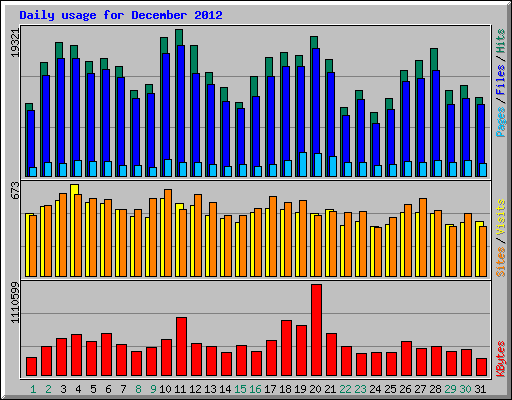This screenshot has height=400, width=512.
Task: Click day label 1 on the x-axis
Action: coord(33,389)
